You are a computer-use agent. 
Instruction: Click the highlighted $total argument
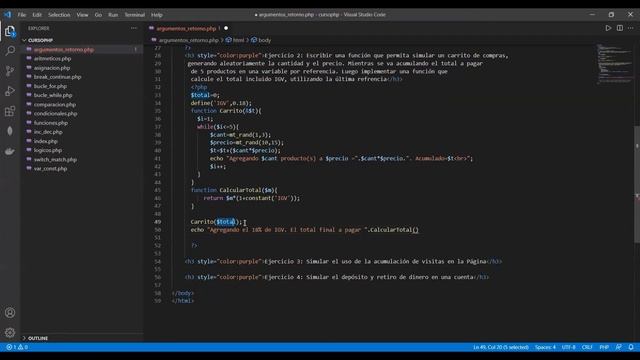226,222
